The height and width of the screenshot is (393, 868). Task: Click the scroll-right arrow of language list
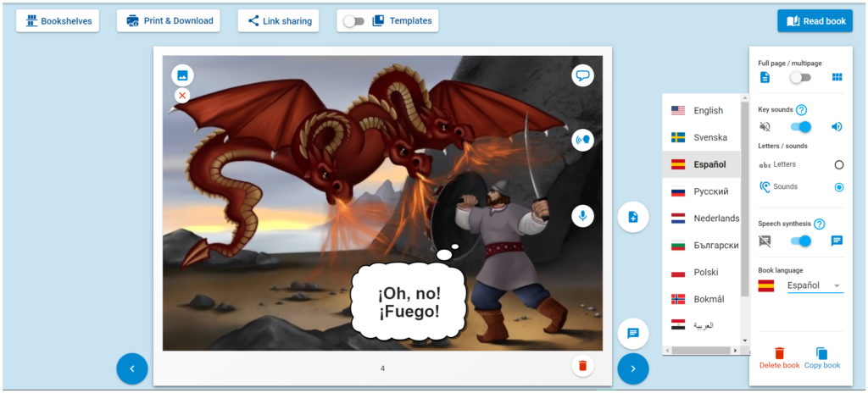pyautogui.click(x=735, y=351)
